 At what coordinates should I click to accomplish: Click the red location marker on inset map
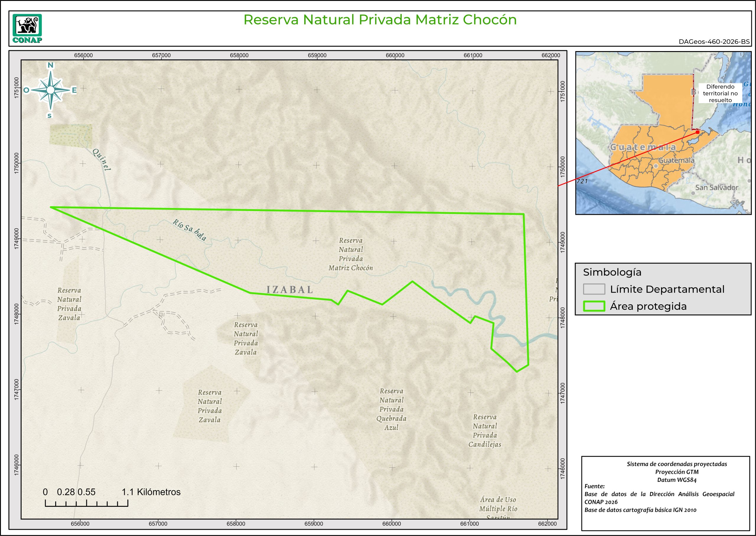tap(697, 132)
